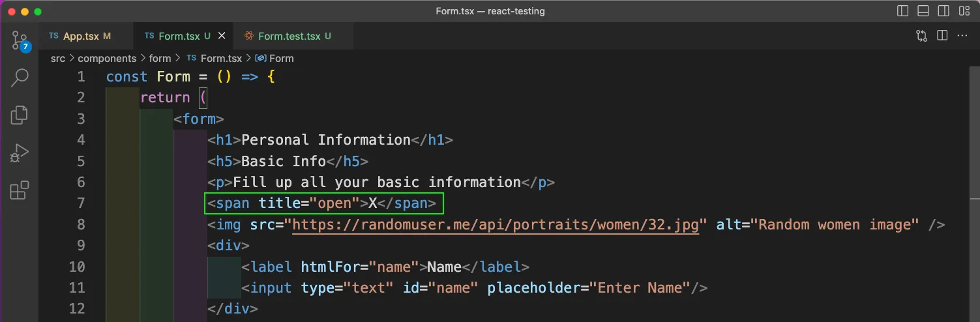
Task: Click the opening <form> tag
Action: (199, 119)
